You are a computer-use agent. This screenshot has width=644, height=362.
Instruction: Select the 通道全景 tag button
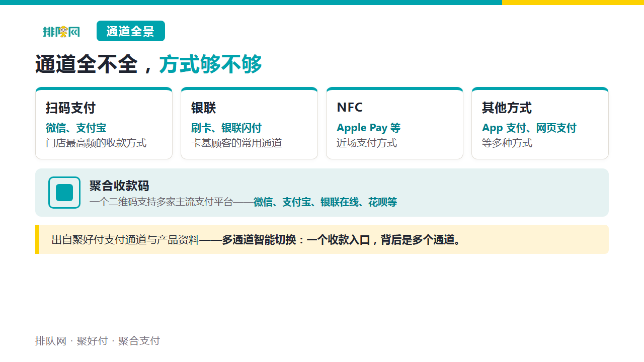[x=131, y=31]
